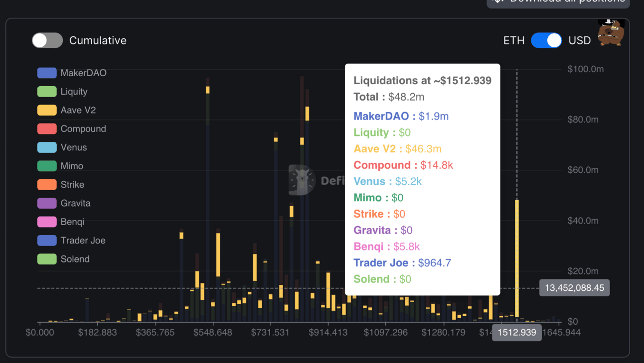Click 'Compound : $14.8k' tooltip row
The width and height of the screenshot is (644, 363).
click(403, 165)
